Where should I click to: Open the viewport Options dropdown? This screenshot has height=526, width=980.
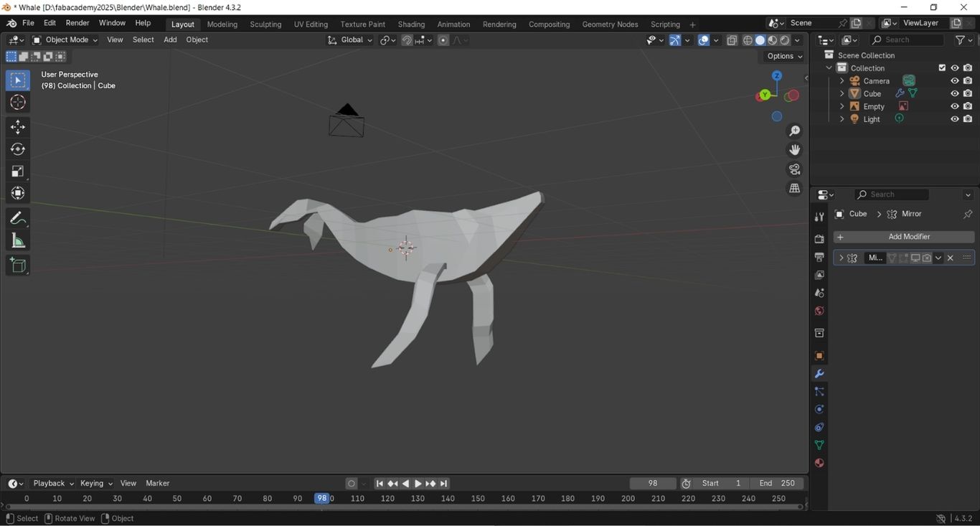(785, 56)
